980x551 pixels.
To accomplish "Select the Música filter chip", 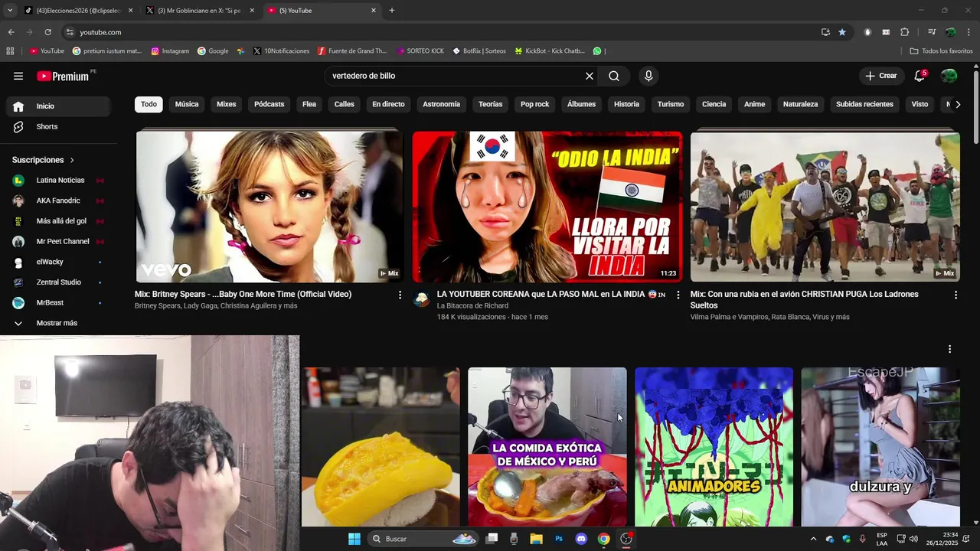I will [187, 104].
